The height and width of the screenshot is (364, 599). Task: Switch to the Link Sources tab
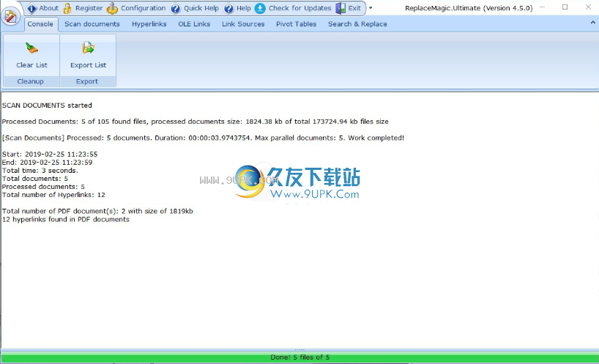[x=243, y=24]
